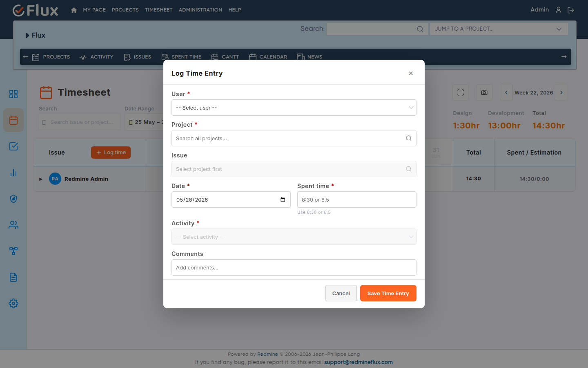Click the Admin user profile icon
The width and height of the screenshot is (588, 368).
559,10
